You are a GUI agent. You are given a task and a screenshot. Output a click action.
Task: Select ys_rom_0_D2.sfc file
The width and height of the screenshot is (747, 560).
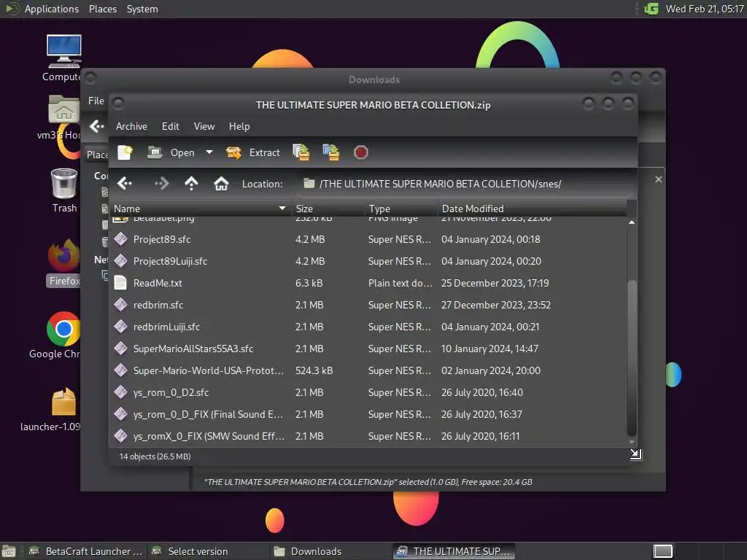(368, 392)
